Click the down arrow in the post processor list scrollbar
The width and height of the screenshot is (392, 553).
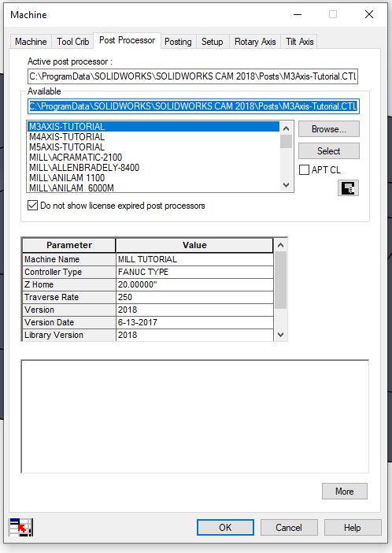pos(287,185)
